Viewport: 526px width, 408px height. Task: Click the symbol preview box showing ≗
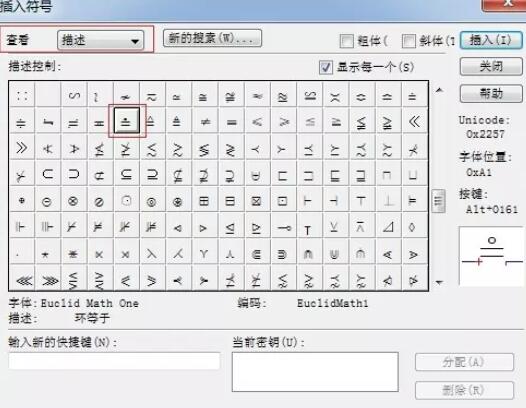[x=491, y=256]
